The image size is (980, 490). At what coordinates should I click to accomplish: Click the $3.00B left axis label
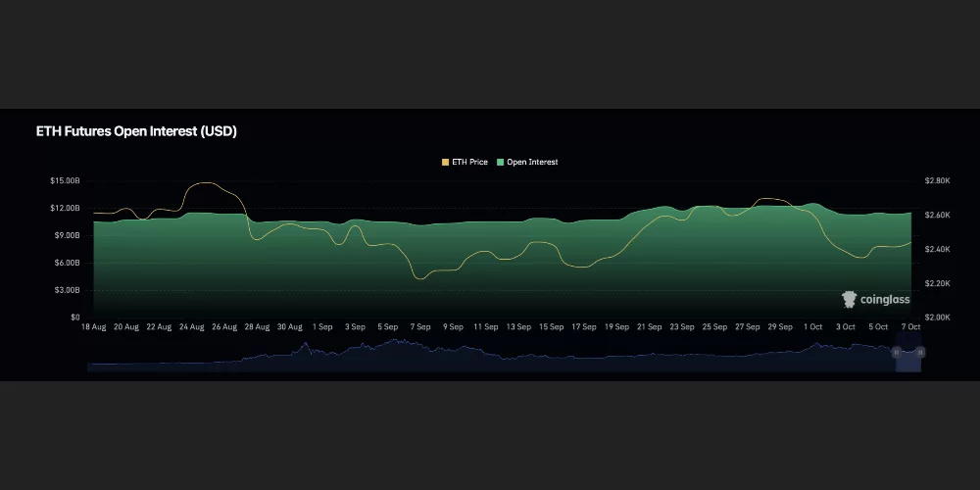[67, 291]
